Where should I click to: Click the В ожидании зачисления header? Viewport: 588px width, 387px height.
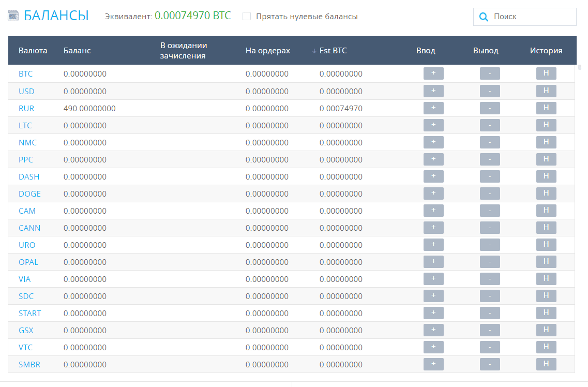[183, 51]
